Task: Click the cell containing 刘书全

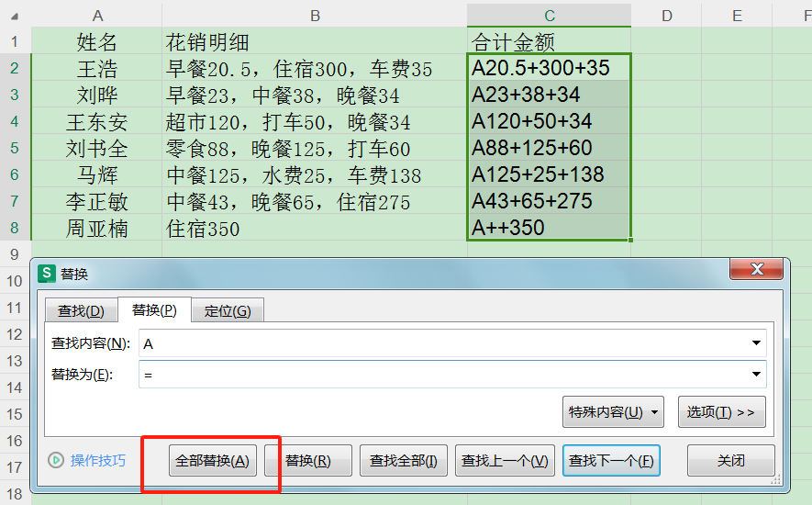Action: 97,148
